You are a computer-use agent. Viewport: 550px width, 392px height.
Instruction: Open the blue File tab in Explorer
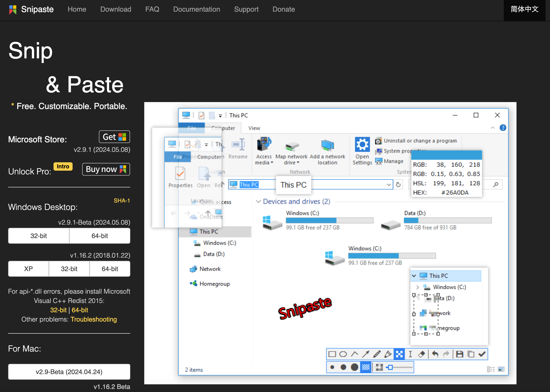coord(192,128)
